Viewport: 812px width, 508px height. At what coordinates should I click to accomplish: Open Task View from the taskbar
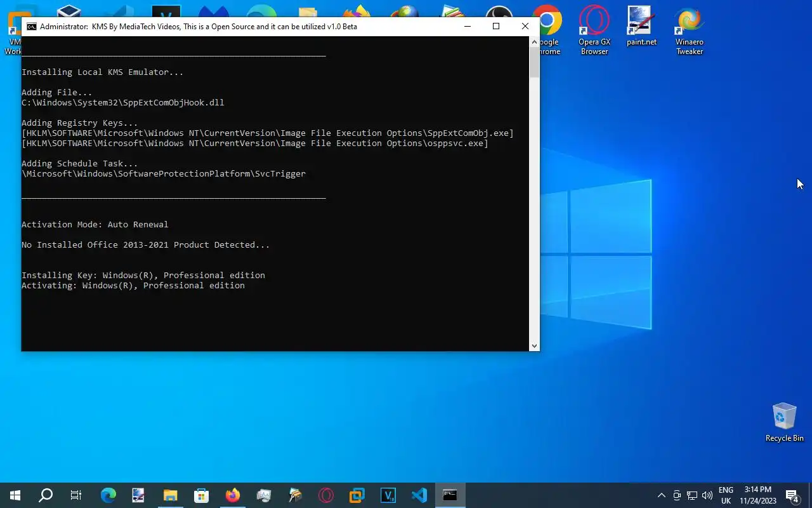pos(76,495)
